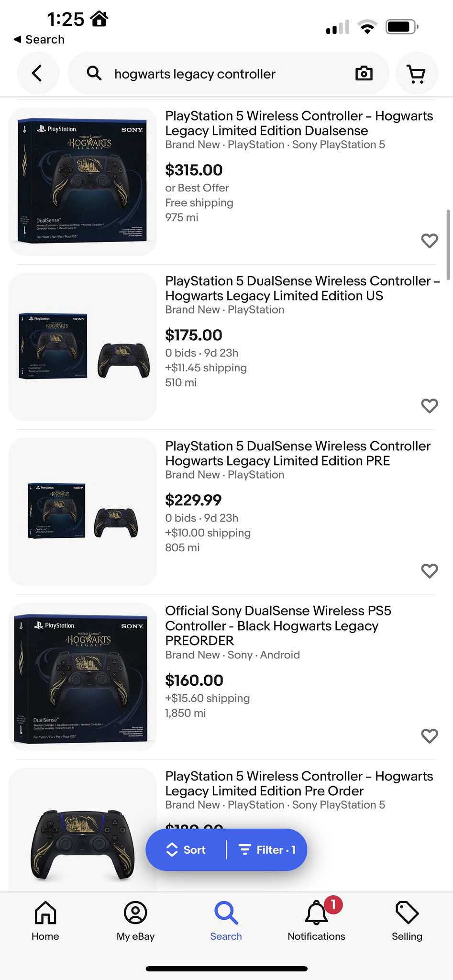Viewport: 453px width, 980px height.
Task: Add $315.00 controller listing to watchlist
Action: pos(429,241)
